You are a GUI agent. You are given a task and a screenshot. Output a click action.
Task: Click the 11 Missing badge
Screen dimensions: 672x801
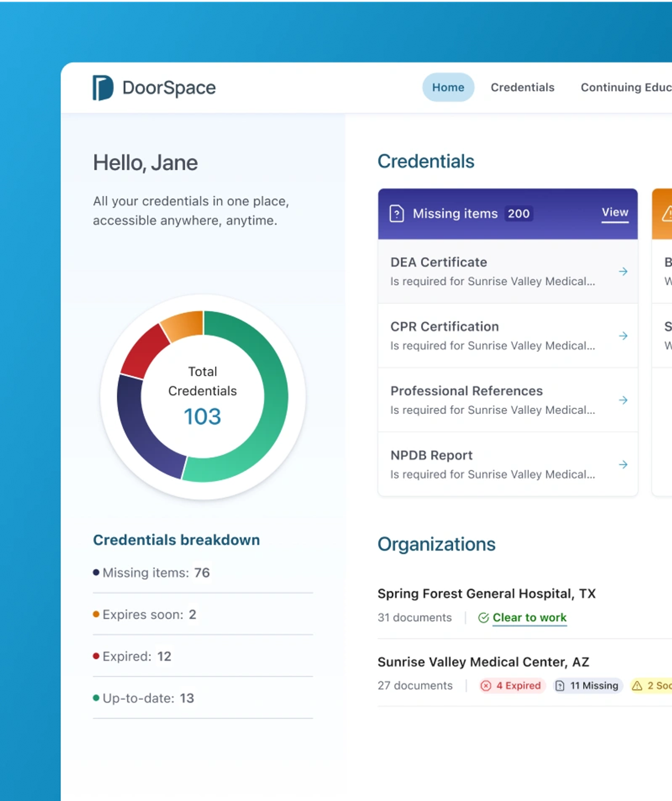pos(587,686)
